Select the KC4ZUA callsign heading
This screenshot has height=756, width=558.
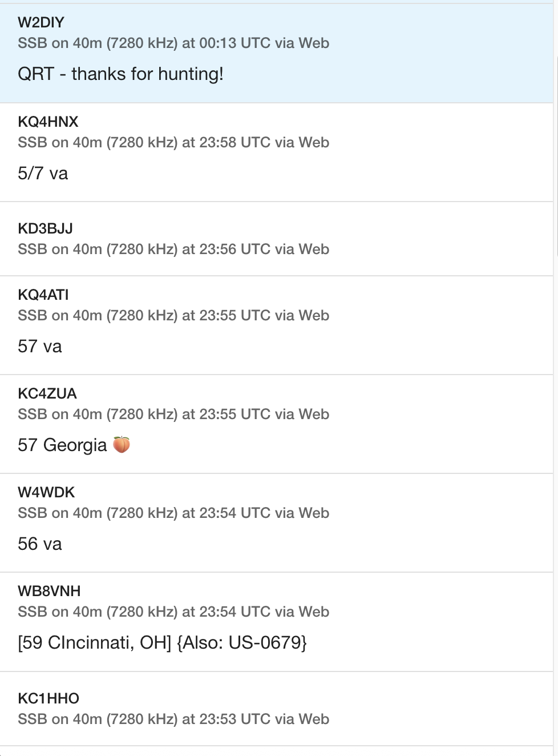[x=47, y=393]
